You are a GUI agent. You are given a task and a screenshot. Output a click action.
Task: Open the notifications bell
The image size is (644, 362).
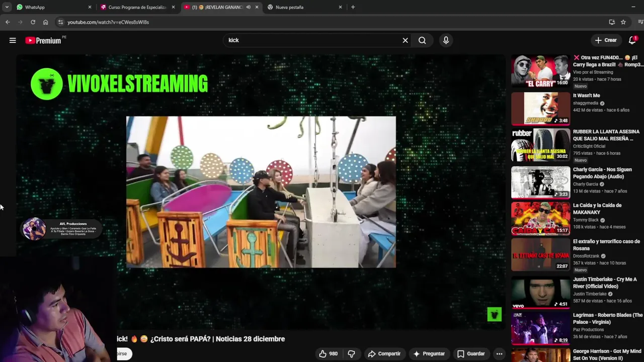[x=632, y=40]
